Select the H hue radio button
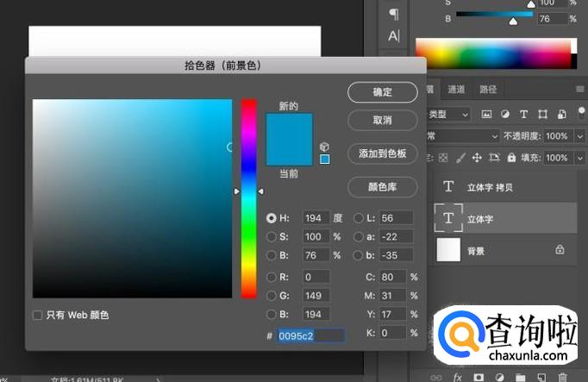 271,218
